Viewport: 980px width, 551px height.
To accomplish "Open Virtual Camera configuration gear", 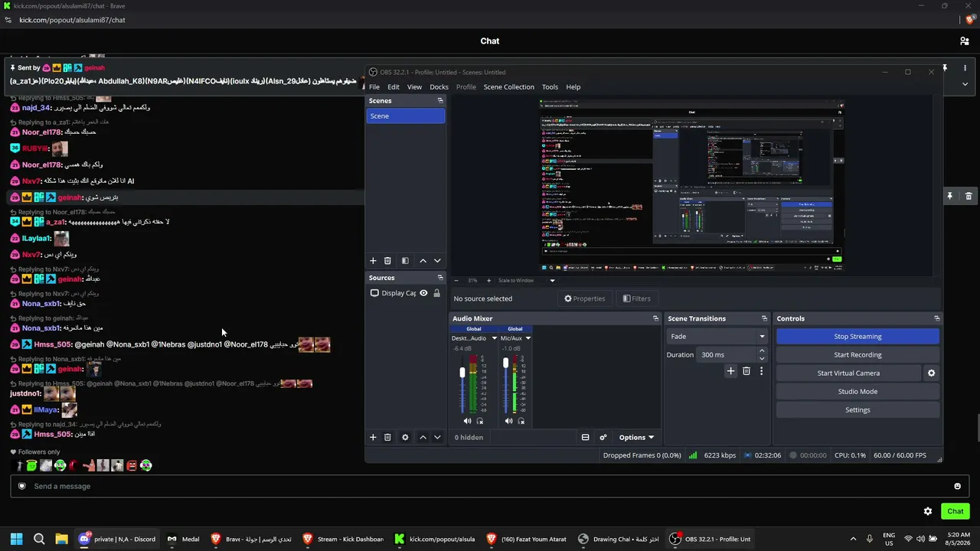I will coord(931,373).
